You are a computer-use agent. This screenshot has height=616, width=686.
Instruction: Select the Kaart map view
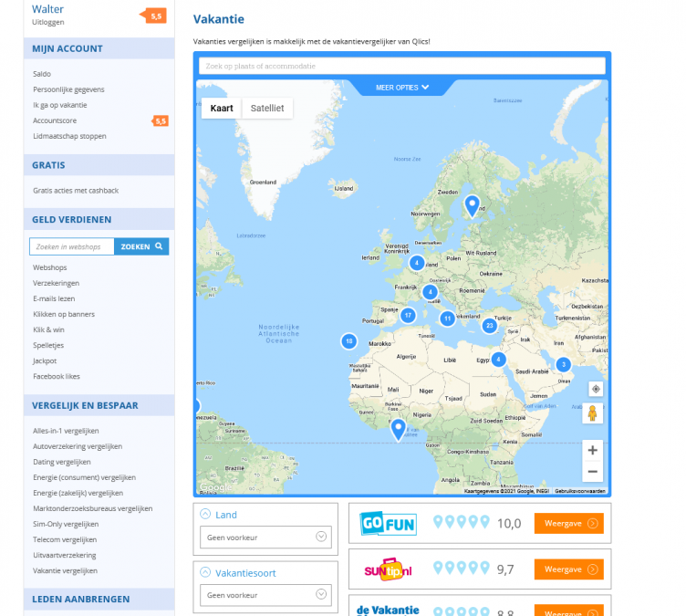pos(222,108)
